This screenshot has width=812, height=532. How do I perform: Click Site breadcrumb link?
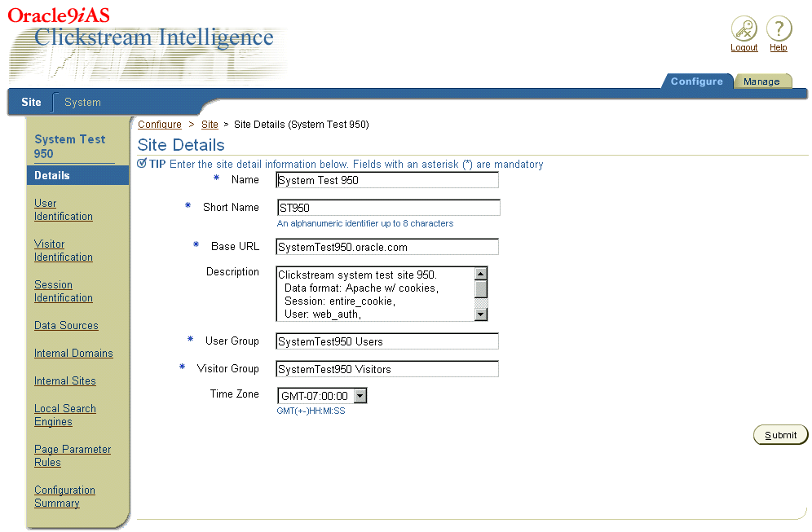tap(210, 124)
